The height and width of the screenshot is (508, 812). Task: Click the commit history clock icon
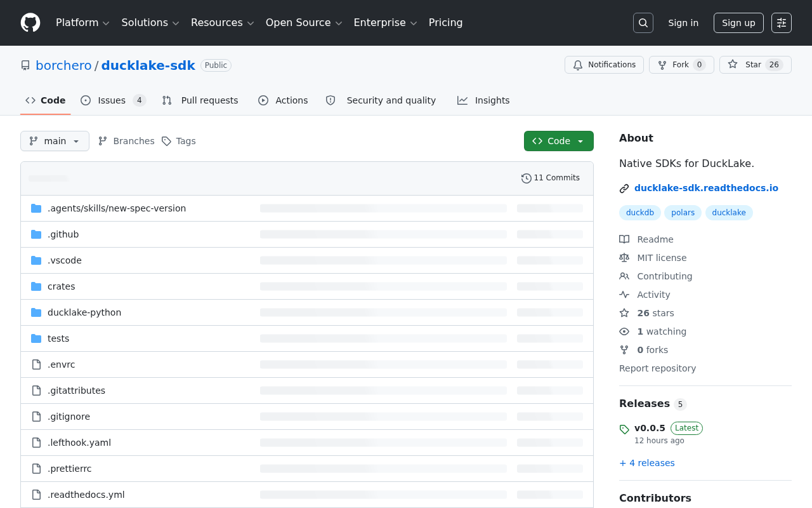[x=527, y=178]
